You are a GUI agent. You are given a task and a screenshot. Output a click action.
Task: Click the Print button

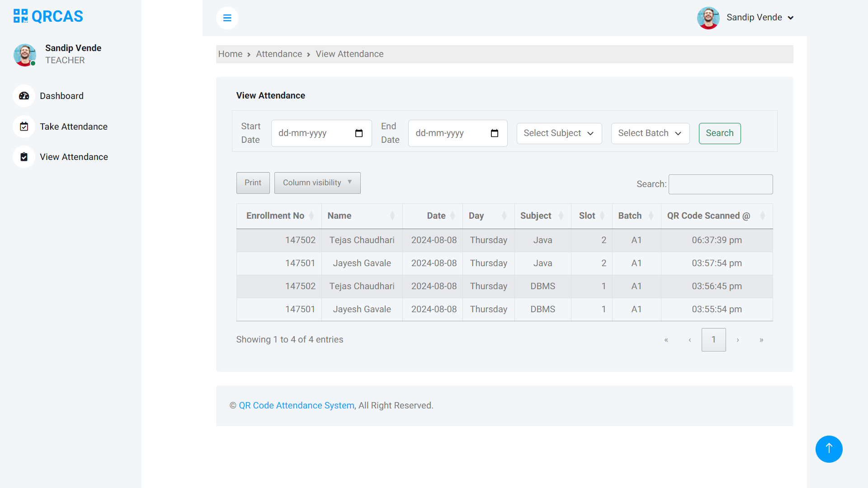pyautogui.click(x=253, y=183)
